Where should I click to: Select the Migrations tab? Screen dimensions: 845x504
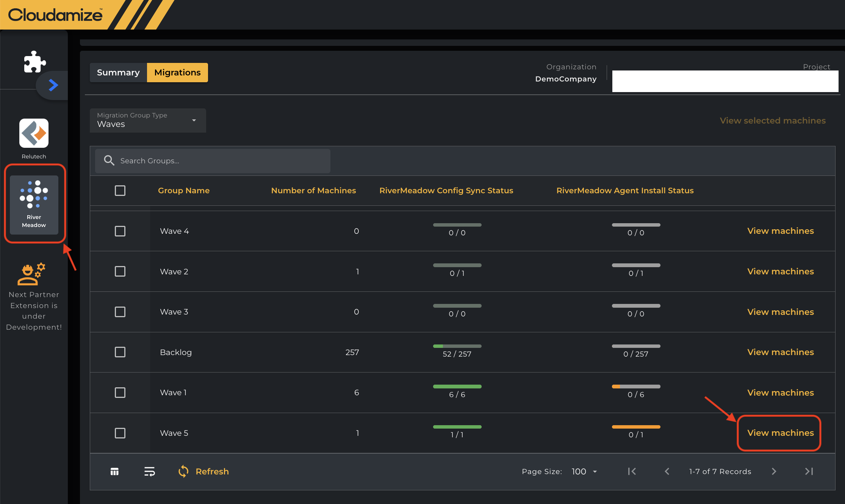coord(177,72)
